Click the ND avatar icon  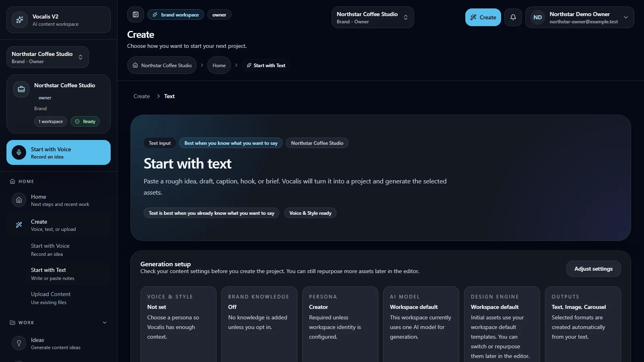(537, 17)
